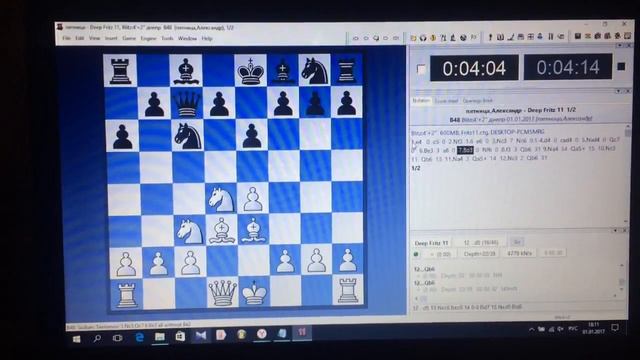Open the engine panel dropdown arrow
The width and height of the screenshot is (640, 360).
pyautogui.click(x=616, y=231)
